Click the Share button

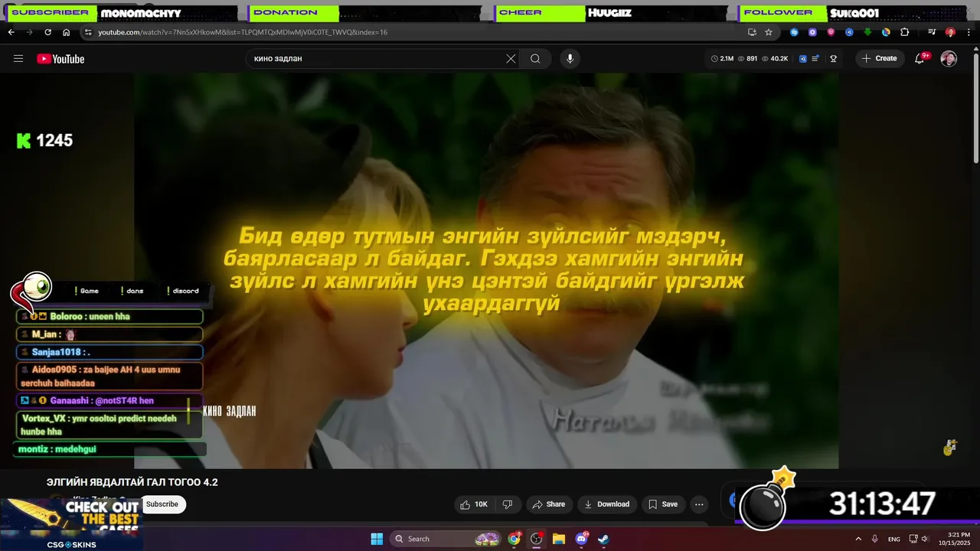coord(548,504)
